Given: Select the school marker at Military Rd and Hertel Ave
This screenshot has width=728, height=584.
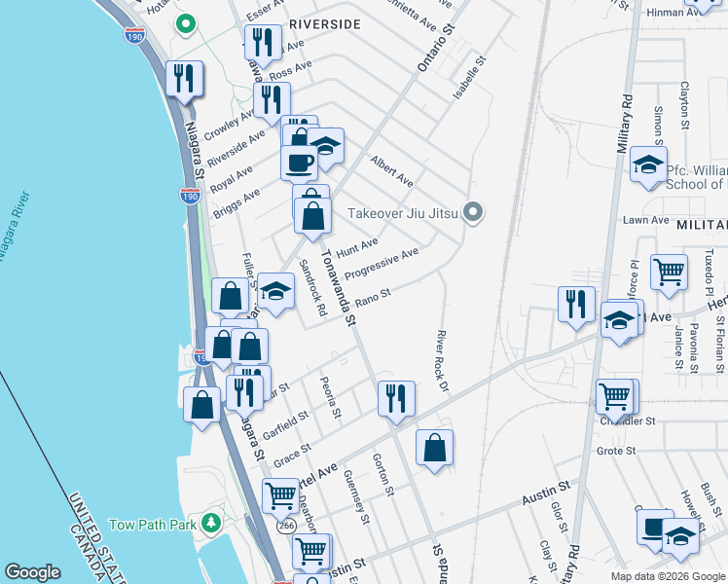Looking at the screenshot, I should (619, 321).
